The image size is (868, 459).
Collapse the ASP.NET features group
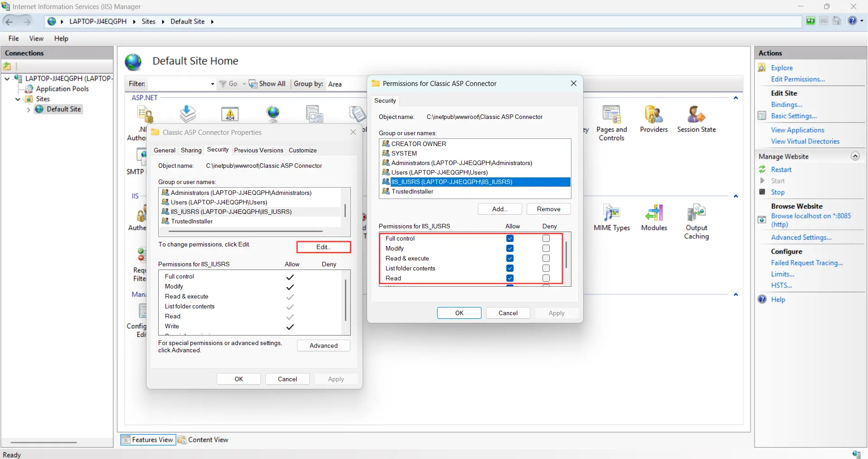[x=736, y=98]
